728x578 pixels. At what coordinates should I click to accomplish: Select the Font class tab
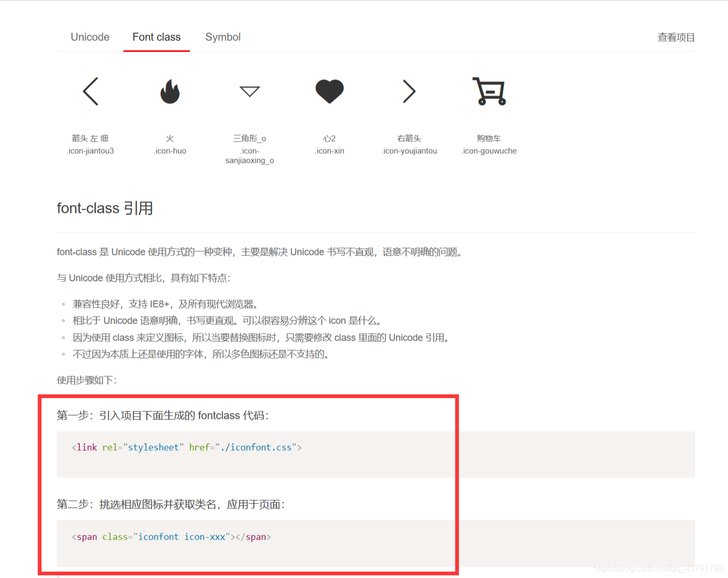click(156, 37)
